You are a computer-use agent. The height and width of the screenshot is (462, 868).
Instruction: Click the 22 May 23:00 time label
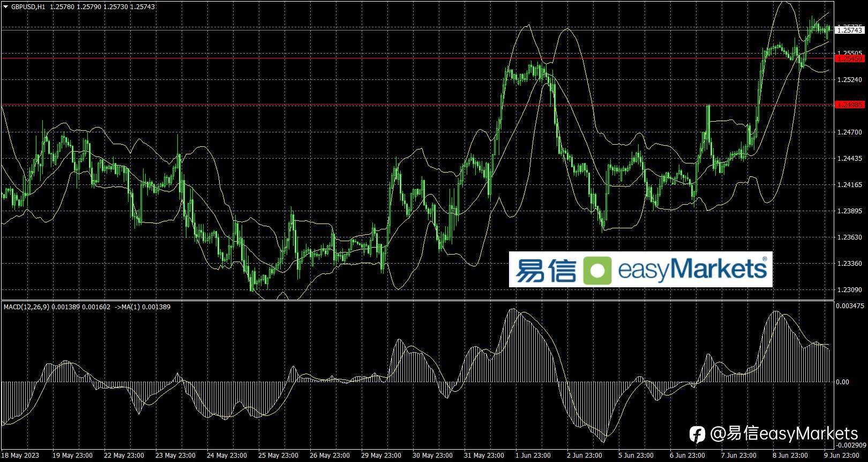(124, 456)
